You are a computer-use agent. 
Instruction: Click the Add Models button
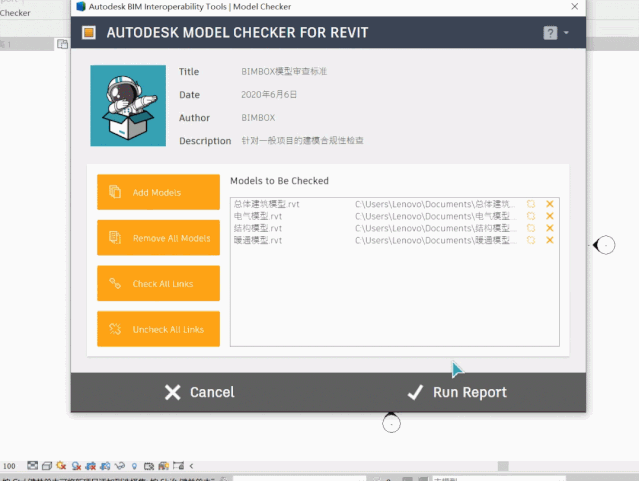158,192
